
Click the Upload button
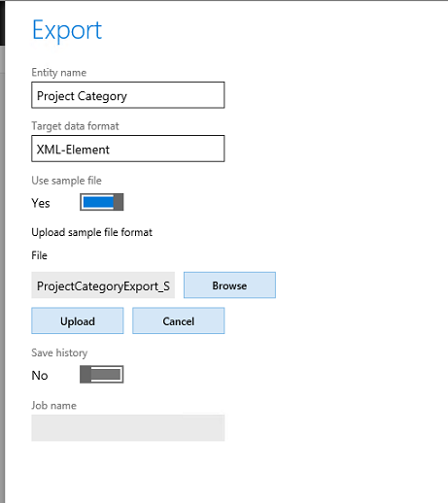pyautogui.click(x=78, y=320)
